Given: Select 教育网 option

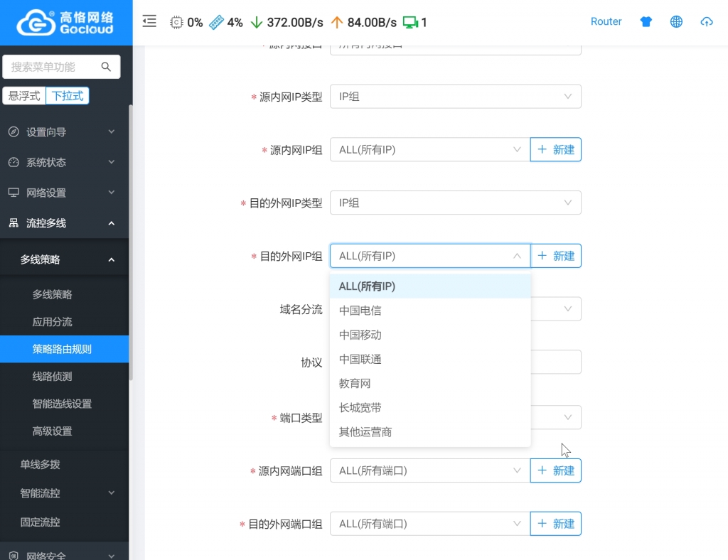Looking at the screenshot, I should [x=430, y=383].
